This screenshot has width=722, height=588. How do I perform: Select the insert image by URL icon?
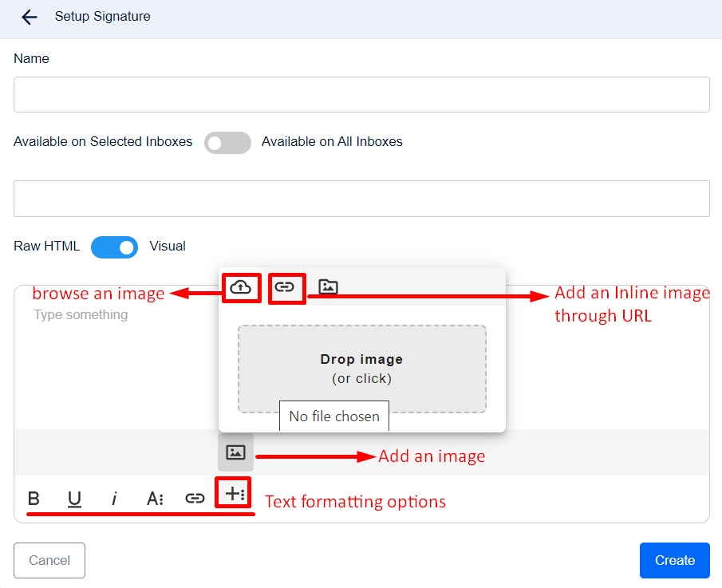pyautogui.click(x=285, y=287)
